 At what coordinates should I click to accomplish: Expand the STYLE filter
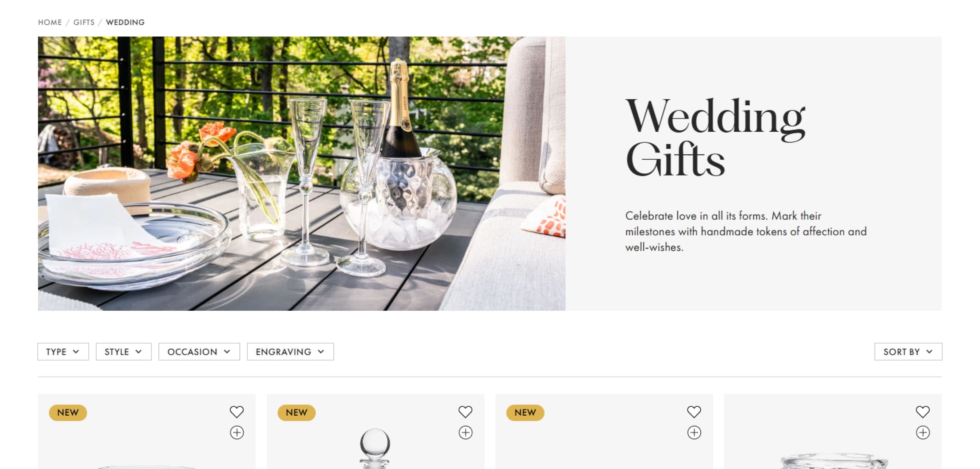click(x=124, y=351)
